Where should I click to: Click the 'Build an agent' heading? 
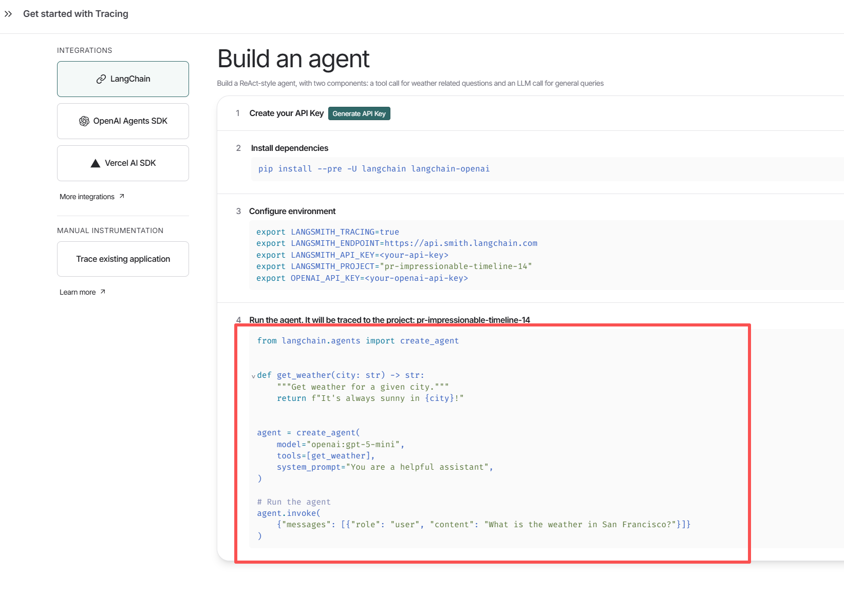tap(293, 59)
